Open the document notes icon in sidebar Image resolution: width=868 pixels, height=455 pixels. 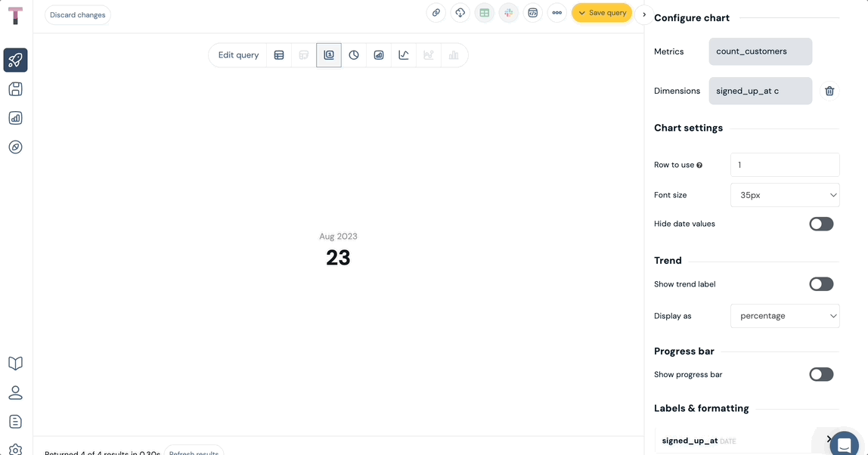[15, 421]
